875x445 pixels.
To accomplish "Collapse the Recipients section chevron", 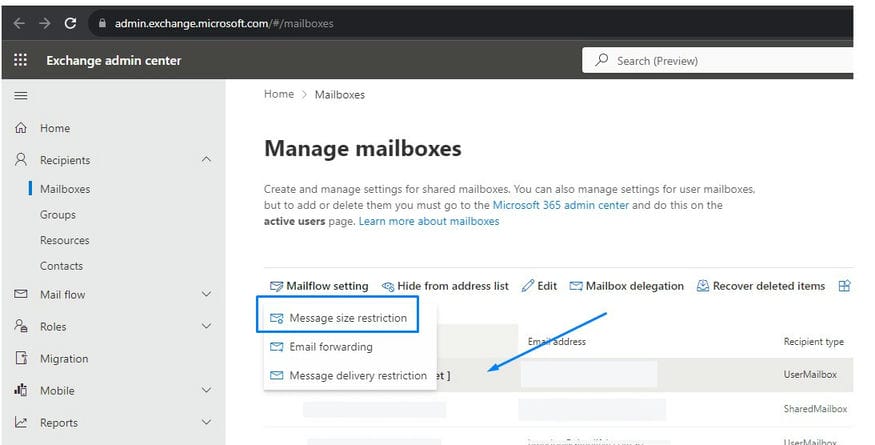I will [206, 160].
